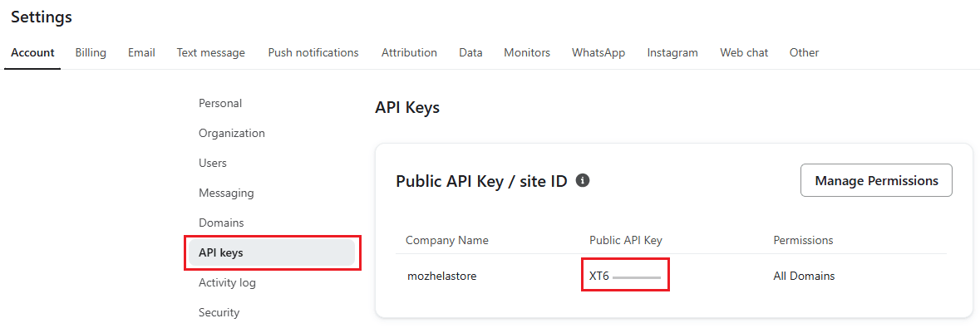980x328 pixels.
Task: Switch to the Monitors tab
Action: (x=527, y=53)
